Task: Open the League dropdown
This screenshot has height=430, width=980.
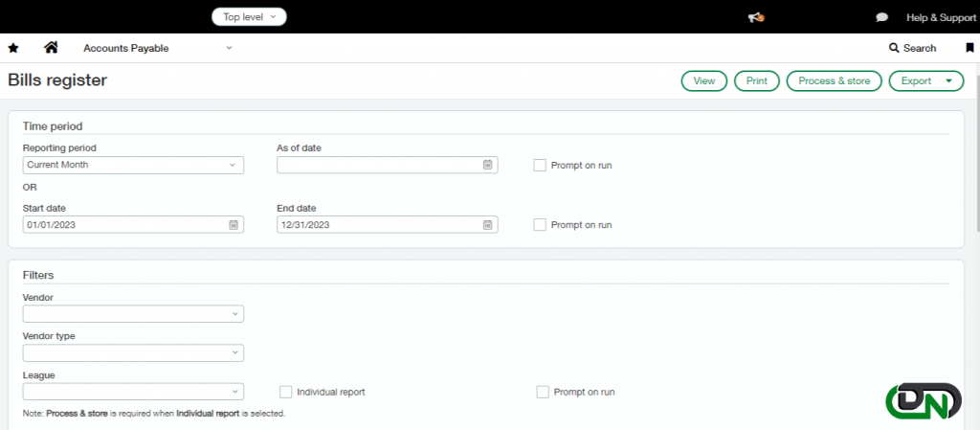Action: (133, 392)
